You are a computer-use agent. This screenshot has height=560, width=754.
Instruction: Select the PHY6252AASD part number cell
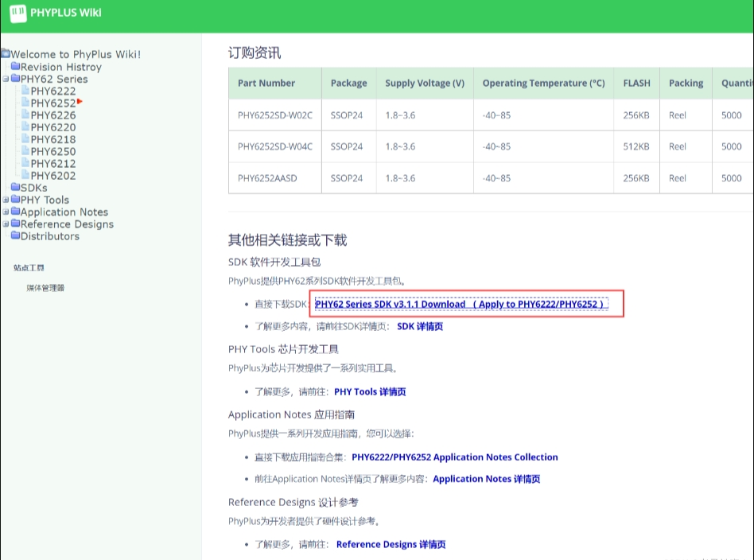click(275, 178)
